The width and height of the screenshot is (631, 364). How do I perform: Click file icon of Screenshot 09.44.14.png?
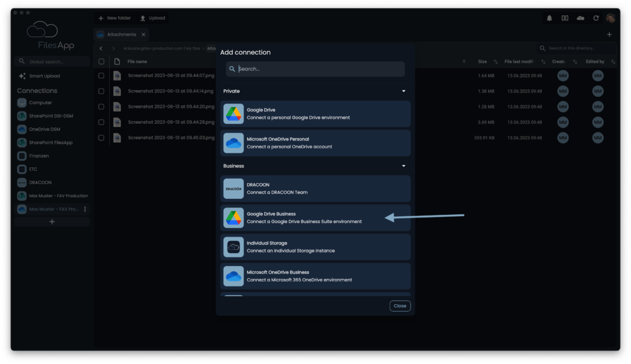click(117, 91)
